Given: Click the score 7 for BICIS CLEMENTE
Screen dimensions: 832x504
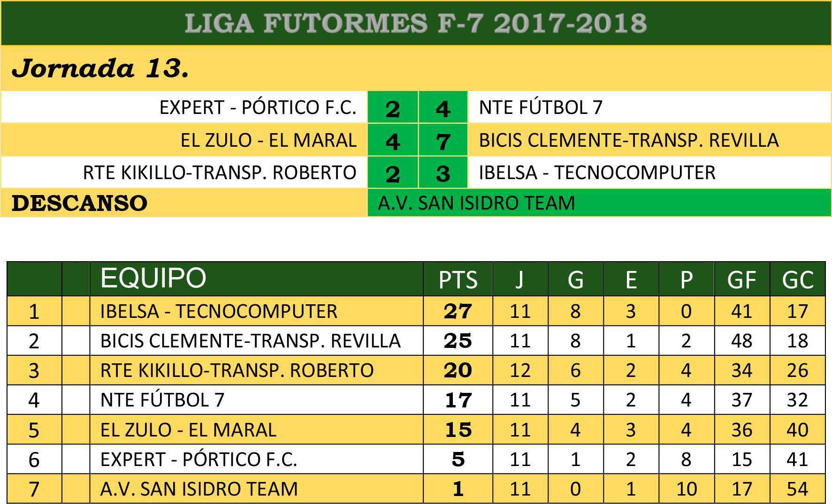Looking at the screenshot, I should tap(443, 140).
